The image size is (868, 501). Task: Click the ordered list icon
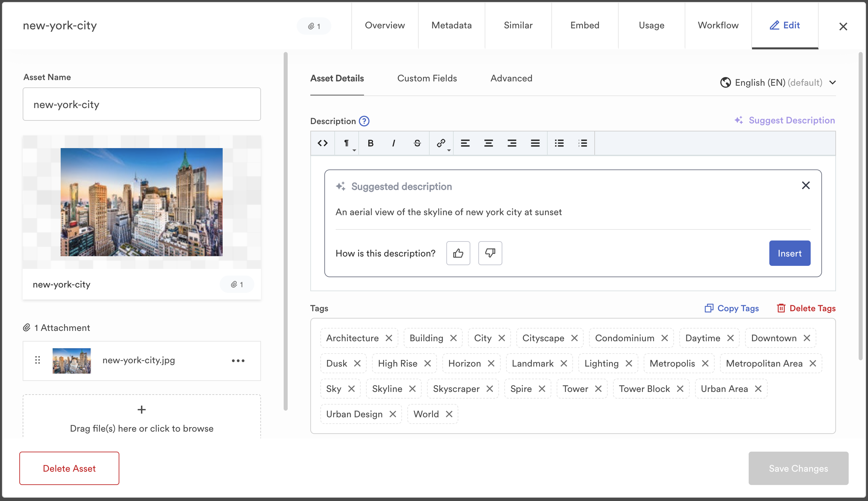582,143
